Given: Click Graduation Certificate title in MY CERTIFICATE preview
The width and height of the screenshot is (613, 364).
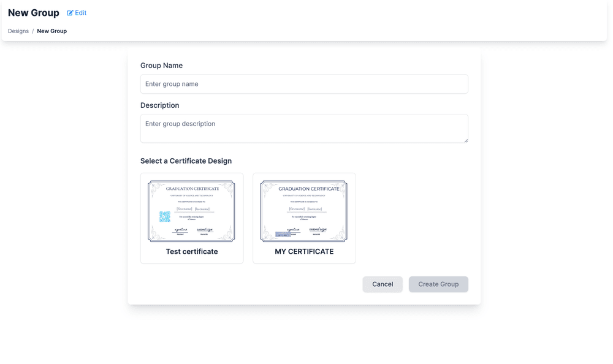Looking at the screenshot, I should click(309, 189).
